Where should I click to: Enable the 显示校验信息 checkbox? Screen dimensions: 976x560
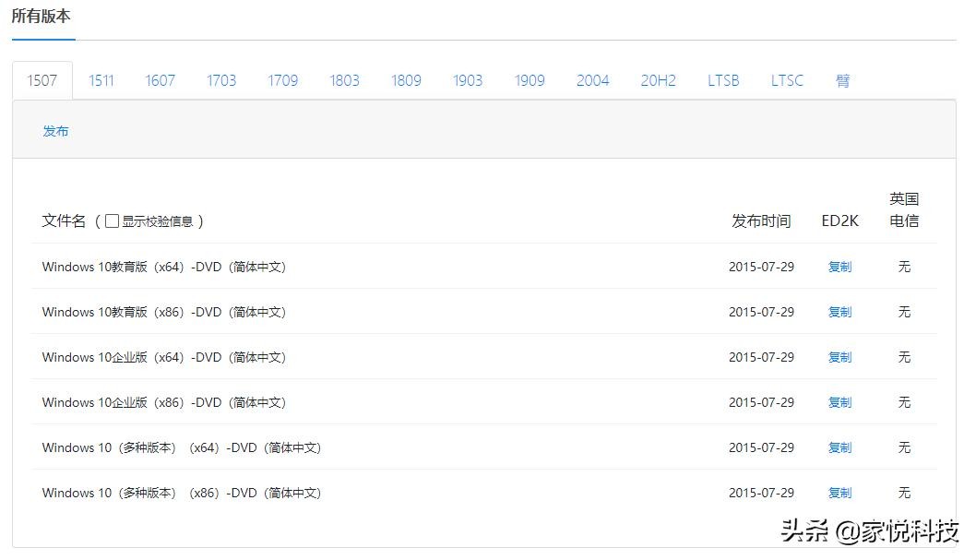pyautogui.click(x=113, y=221)
